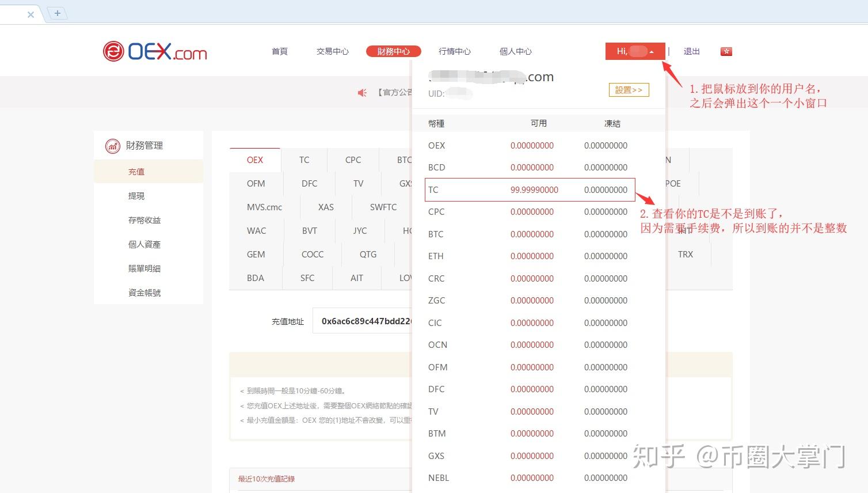Screen dimensions: 868x493
Task: Click the 財務管理 trending chart icon
Action: 112,145
